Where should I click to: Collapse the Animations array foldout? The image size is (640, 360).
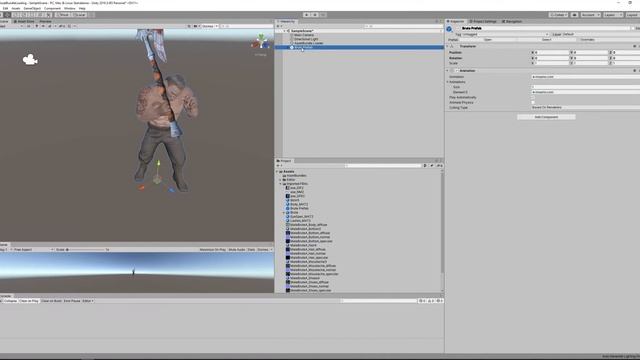point(447,82)
